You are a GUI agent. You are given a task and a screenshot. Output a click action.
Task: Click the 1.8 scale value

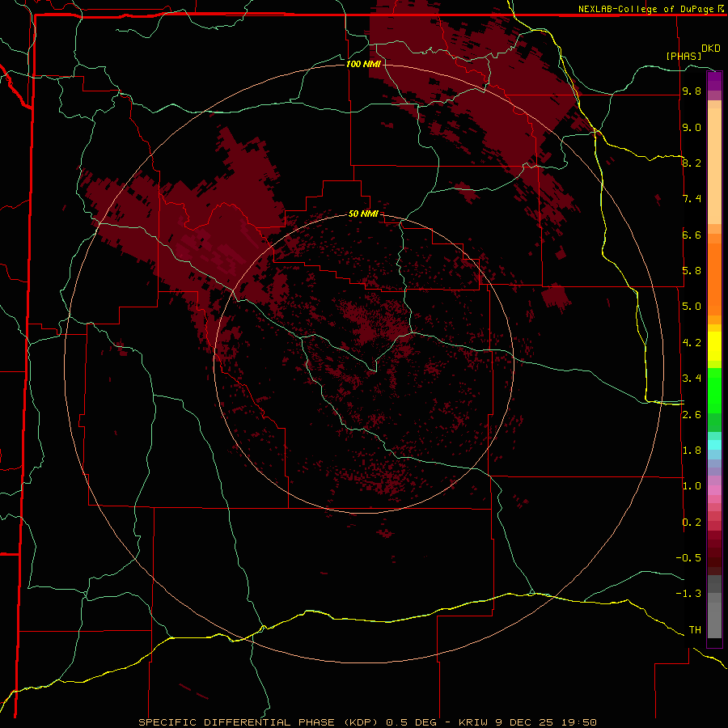(x=692, y=451)
